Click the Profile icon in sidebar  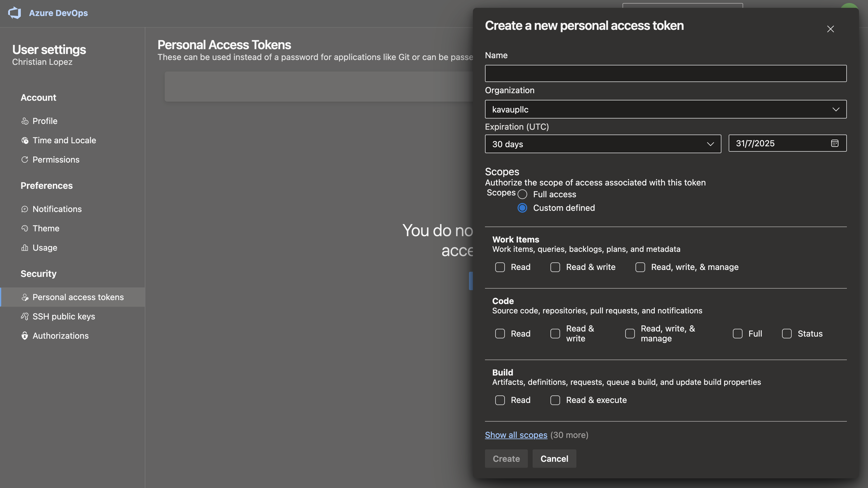pyautogui.click(x=25, y=121)
